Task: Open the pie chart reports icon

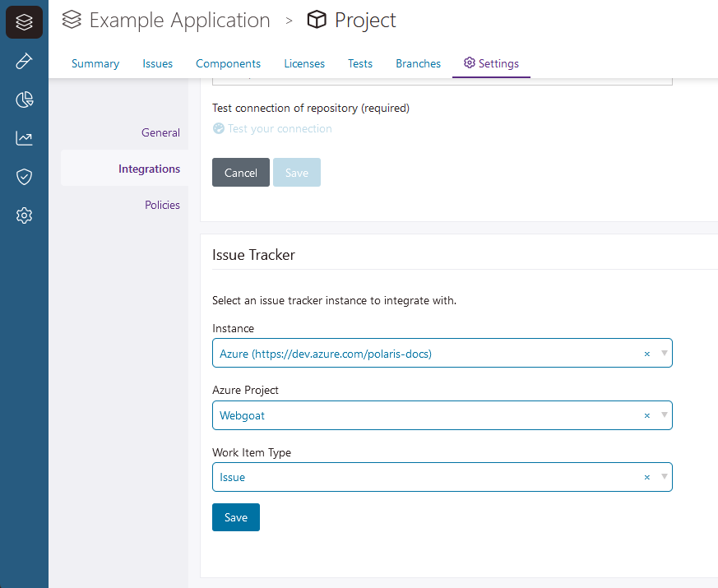Action: tap(24, 100)
